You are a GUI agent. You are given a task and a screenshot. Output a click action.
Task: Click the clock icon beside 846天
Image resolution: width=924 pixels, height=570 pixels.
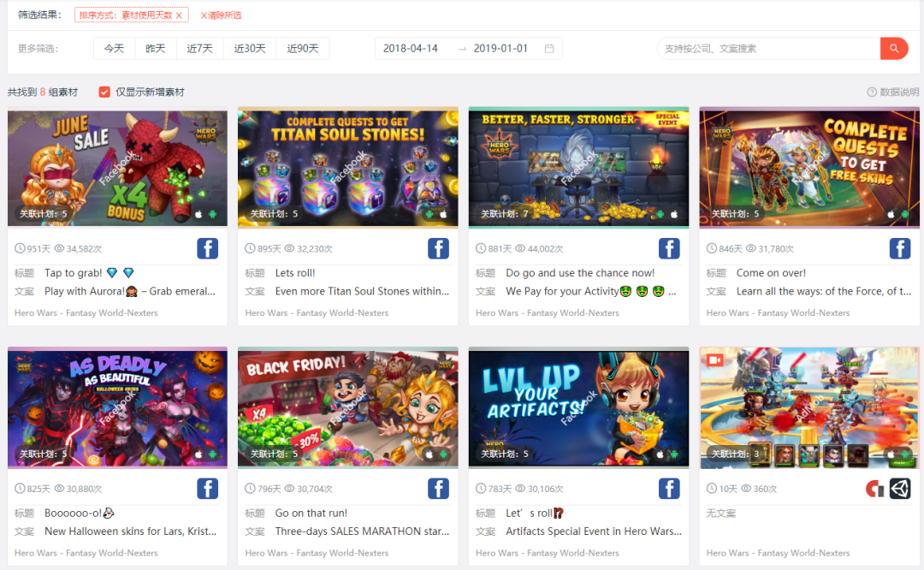(711, 249)
